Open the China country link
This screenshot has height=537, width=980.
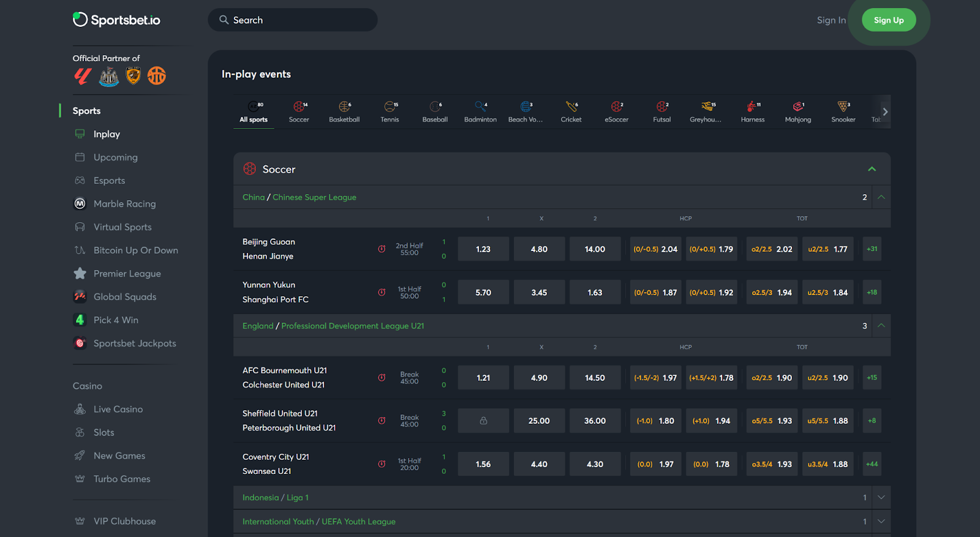tap(254, 197)
